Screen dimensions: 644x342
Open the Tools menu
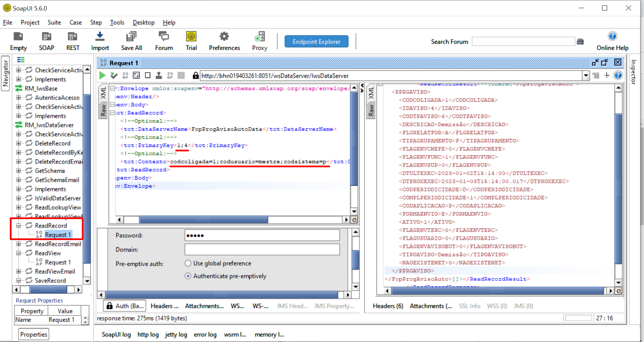pos(117,22)
